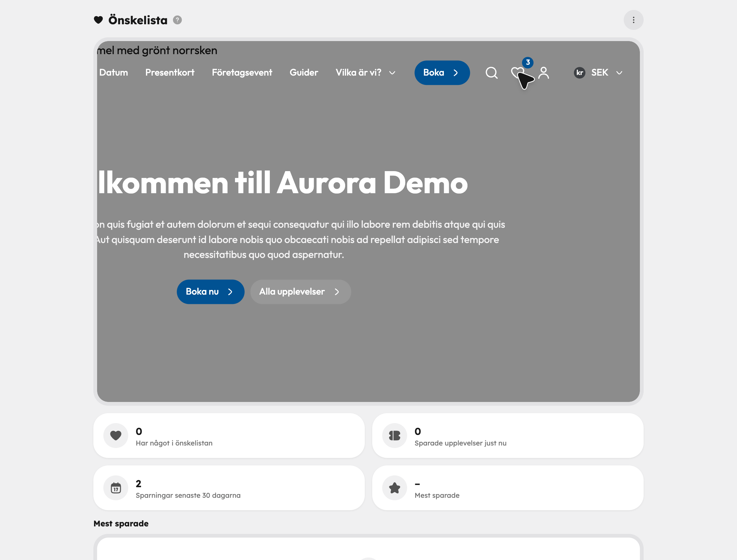Screen dimensions: 737x560
Task: Open the Presentkort menu item
Action: coord(170,72)
